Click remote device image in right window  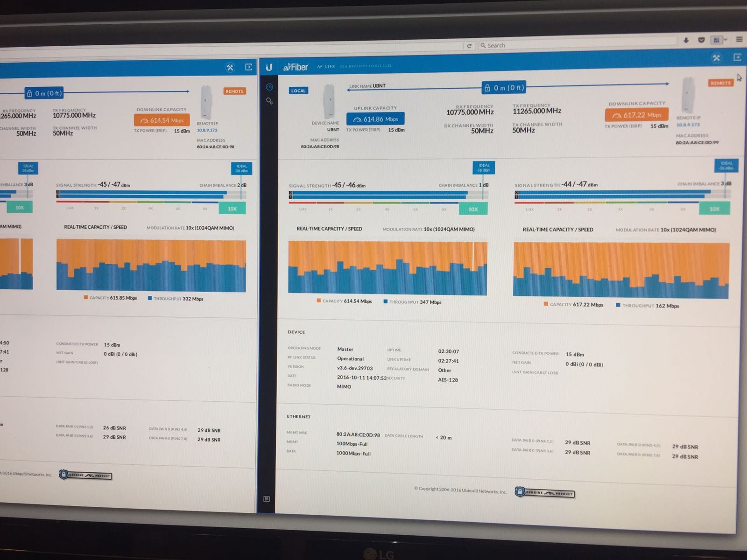pos(688,95)
